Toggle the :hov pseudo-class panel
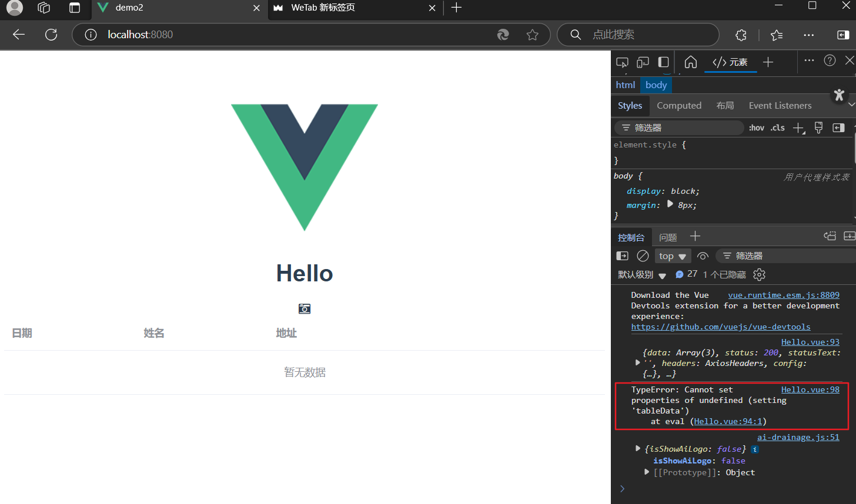This screenshot has height=504, width=856. click(x=756, y=127)
